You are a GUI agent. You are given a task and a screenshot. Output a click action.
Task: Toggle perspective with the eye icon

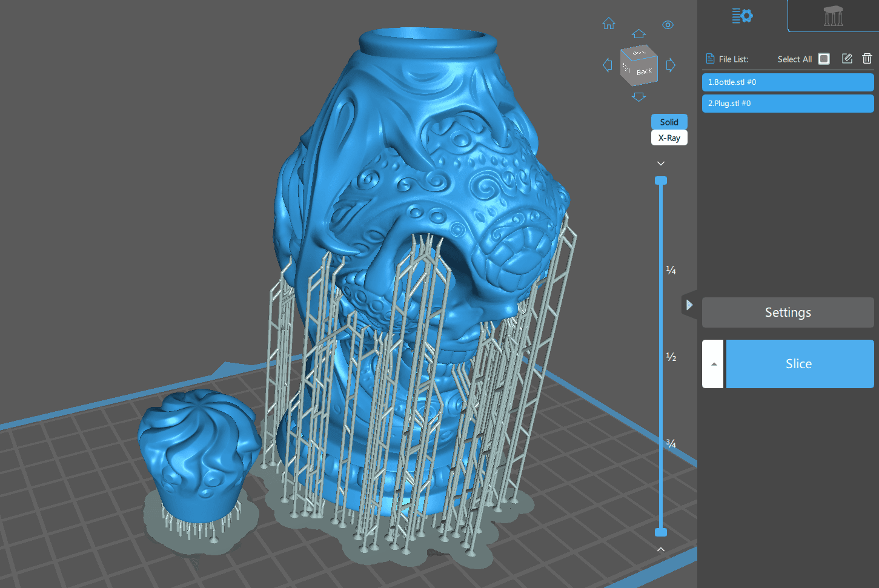tap(668, 25)
